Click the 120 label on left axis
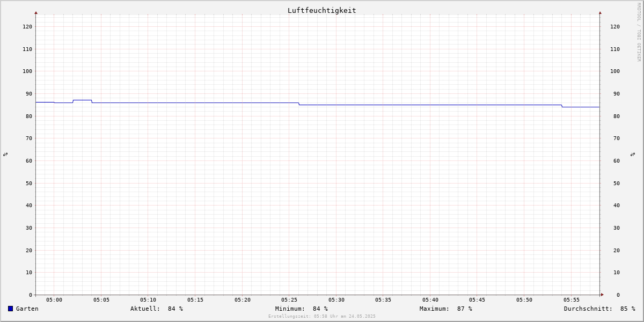This screenshot has width=644, height=322. (27, 26)
